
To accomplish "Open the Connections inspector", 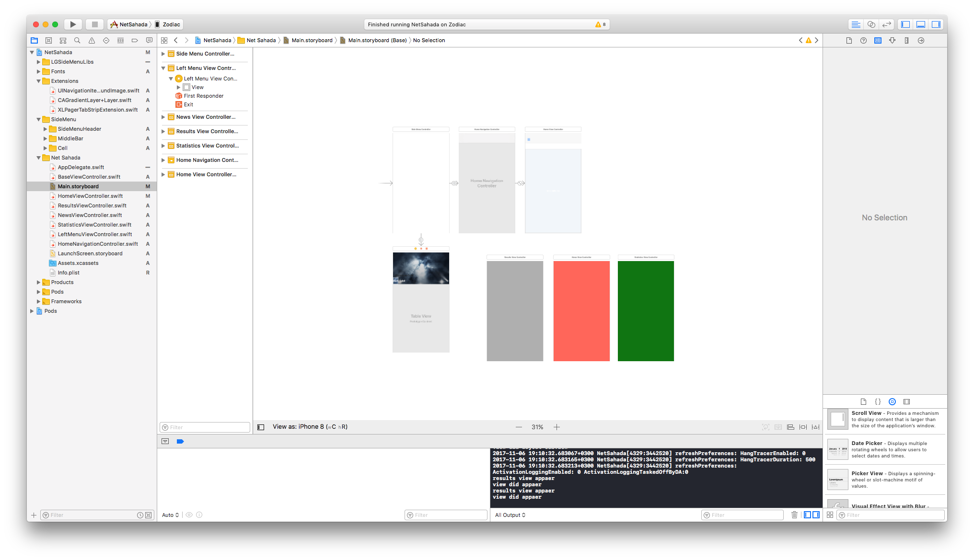I will pyautogui.click(x=921, y=41).
